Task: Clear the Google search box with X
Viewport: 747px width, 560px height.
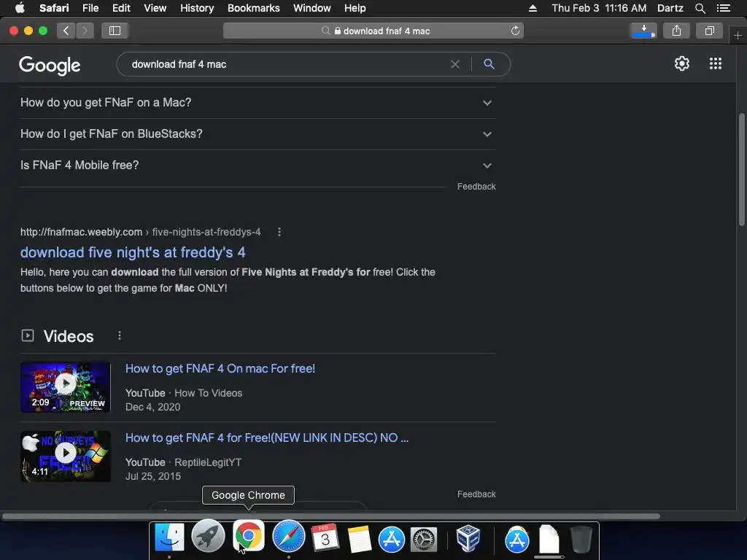Action: click(455, 64)
